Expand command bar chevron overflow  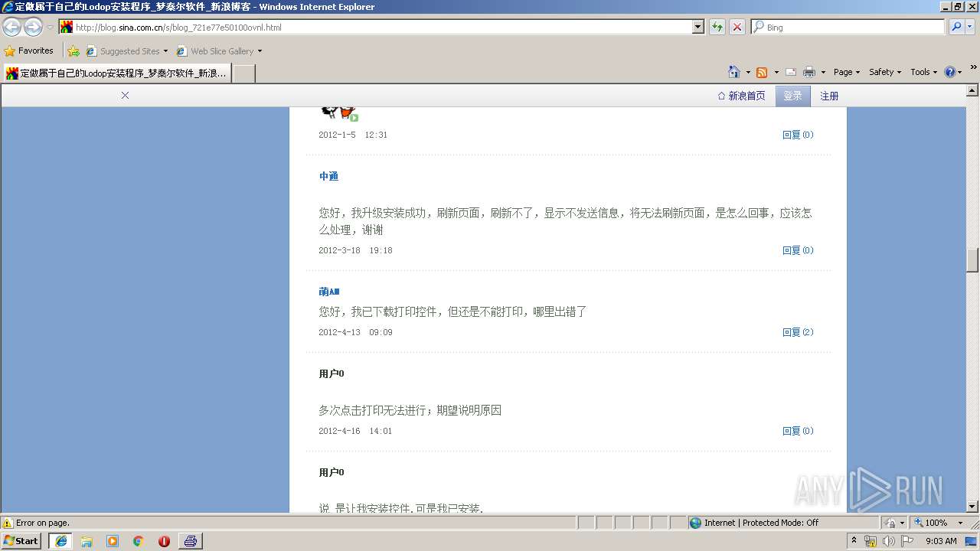pos(974,67)
